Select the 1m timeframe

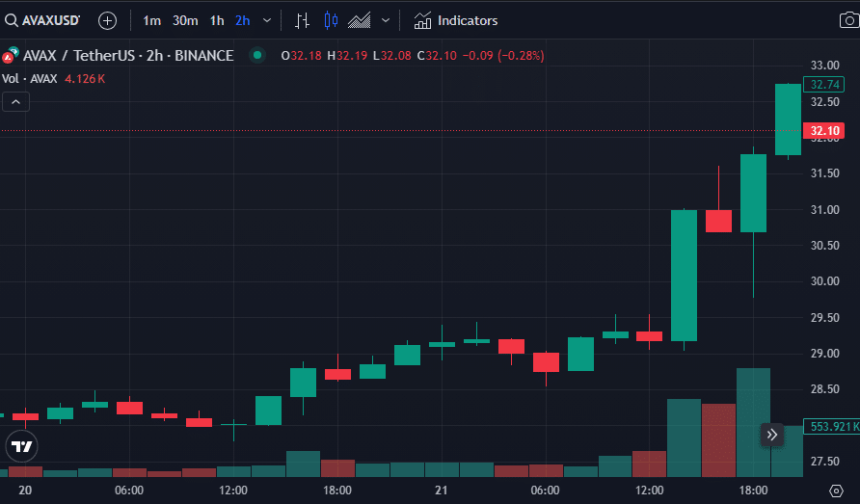tap(151, 20)
